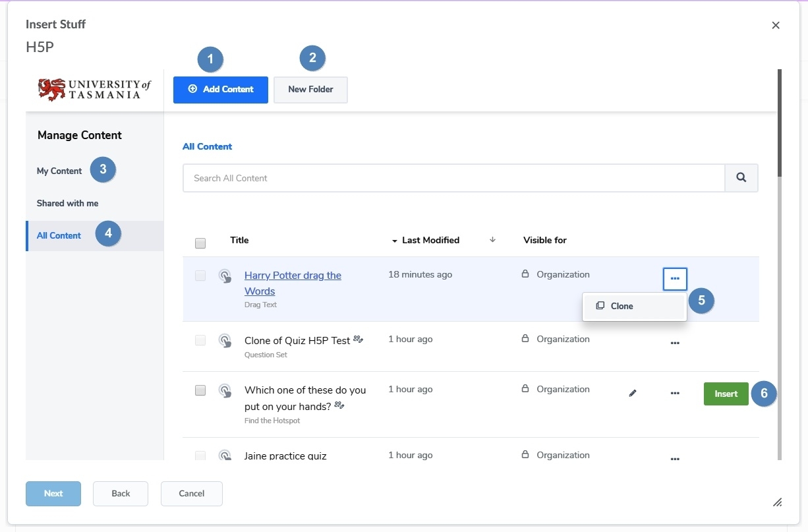Click the sort direction arrow after Last Modified
Screen dimensions: 808x532
pyautogui.click(x=492, y=240)
